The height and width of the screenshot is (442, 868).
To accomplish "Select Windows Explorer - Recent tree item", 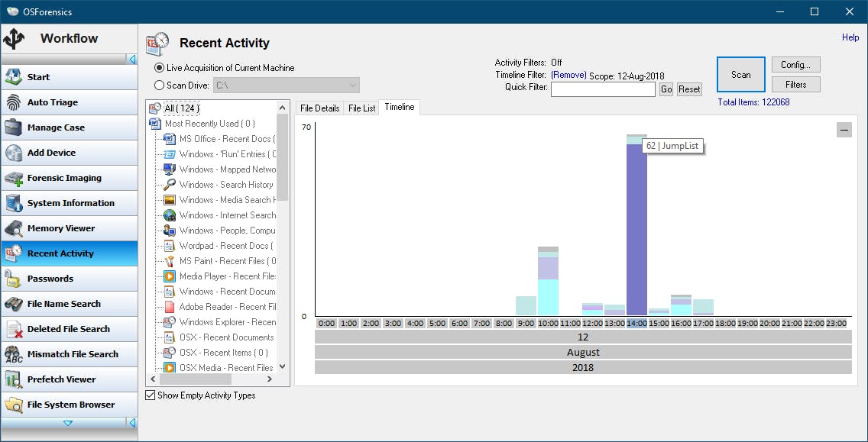I will tap(228, 322).
